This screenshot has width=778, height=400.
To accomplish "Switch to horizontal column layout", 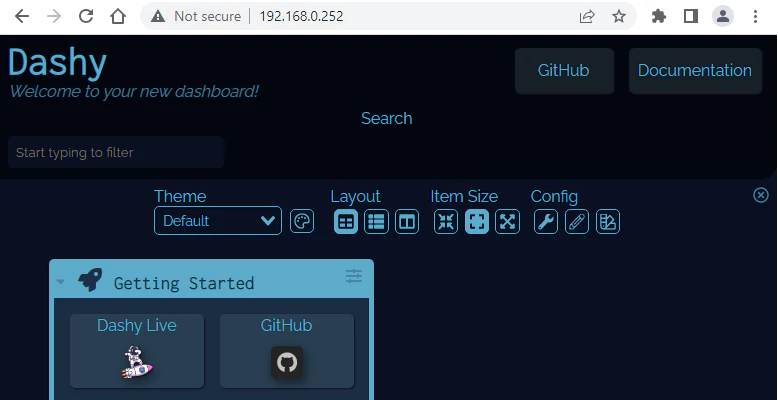I will coord(407,221).
